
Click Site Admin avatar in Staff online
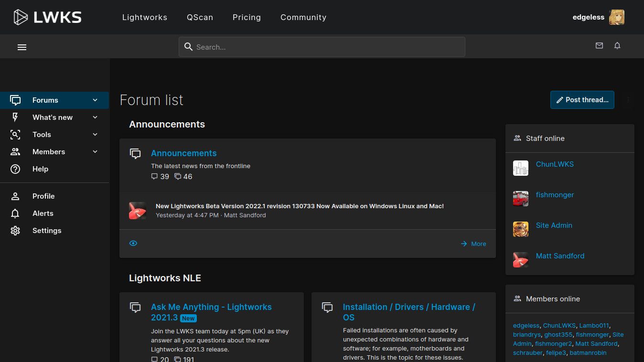pos(521,229)
